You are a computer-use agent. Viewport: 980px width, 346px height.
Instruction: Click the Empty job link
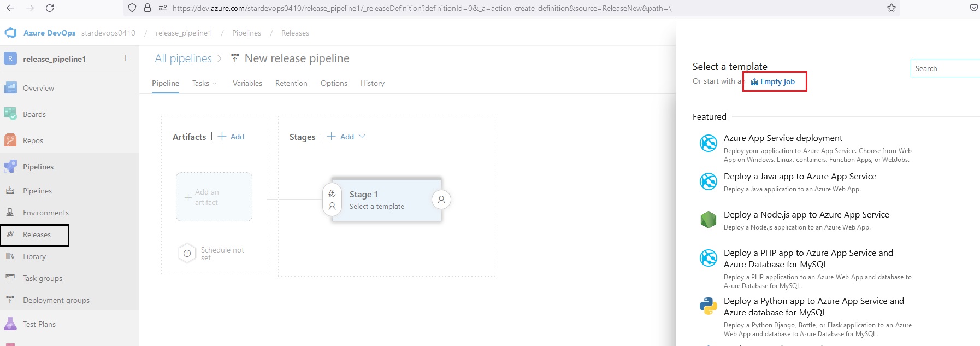(773, 81)
